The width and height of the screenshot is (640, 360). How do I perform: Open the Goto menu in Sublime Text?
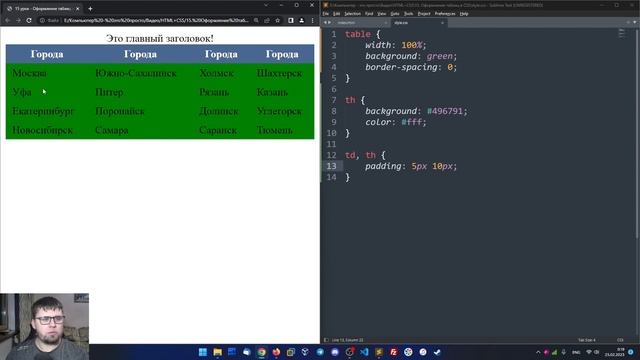pos(395,13)
